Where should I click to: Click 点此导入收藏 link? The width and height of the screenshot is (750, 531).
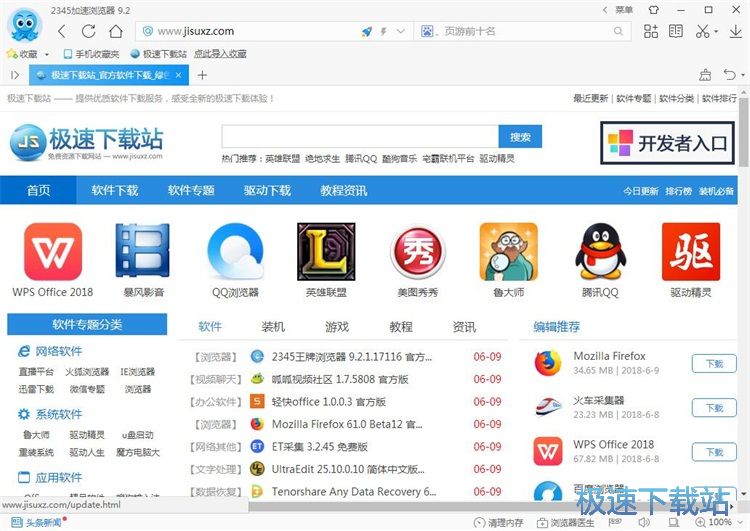[220, 54]
